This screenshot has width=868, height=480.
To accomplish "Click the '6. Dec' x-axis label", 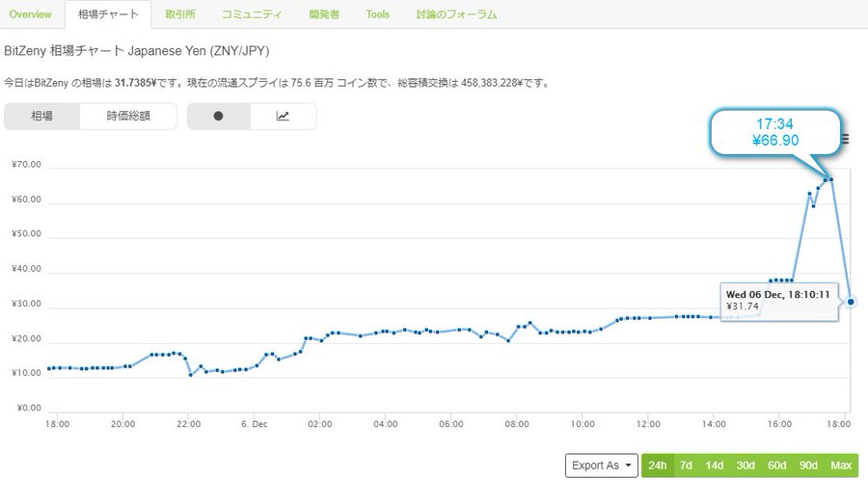I will pos(254,424).
